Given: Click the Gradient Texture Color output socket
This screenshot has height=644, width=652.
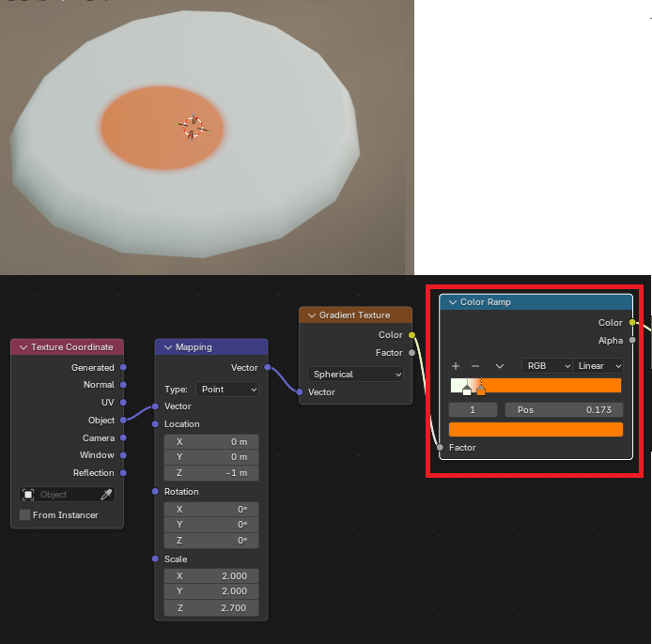Looking at the screenshot, I should pos(411,335).
